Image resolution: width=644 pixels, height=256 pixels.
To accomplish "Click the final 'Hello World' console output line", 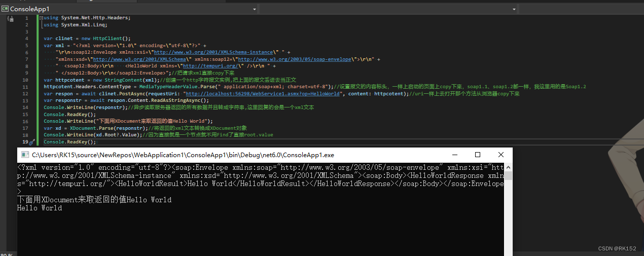I will (x=40, y=208).
